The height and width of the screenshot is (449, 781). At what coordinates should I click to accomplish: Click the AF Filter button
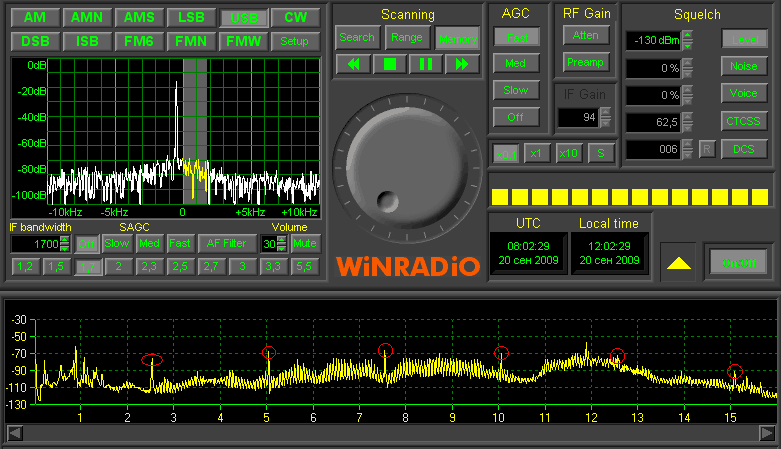[x=227, y=243]
